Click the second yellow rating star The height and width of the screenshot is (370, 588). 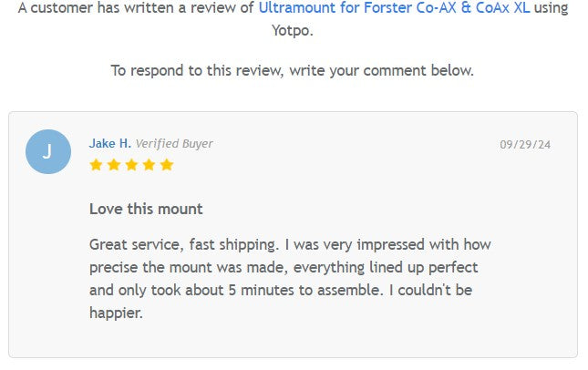tap(113, 165)
